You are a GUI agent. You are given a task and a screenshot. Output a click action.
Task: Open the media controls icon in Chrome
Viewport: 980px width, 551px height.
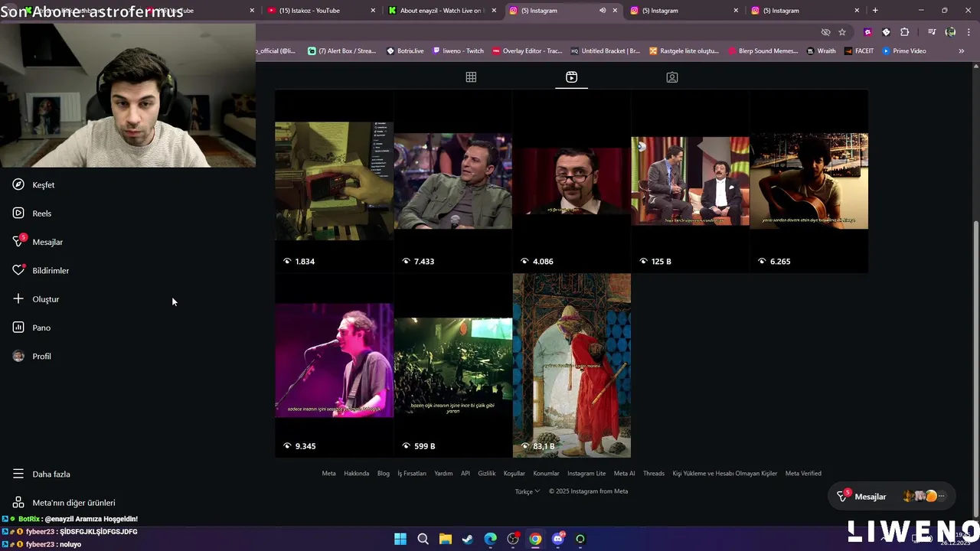(932, 32)
